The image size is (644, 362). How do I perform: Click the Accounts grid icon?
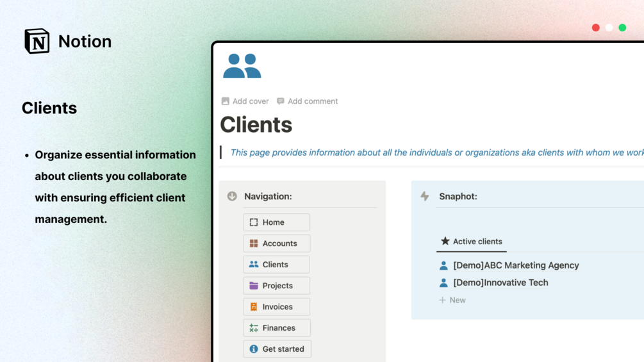(254, 243)
